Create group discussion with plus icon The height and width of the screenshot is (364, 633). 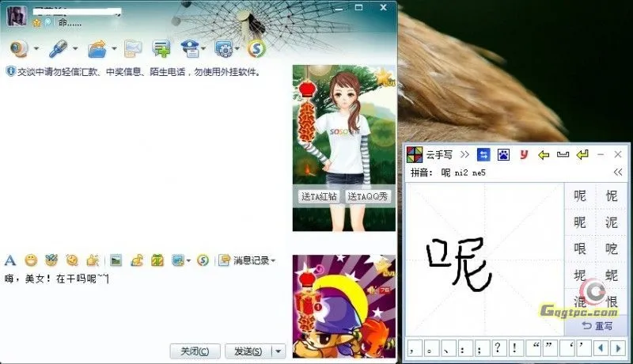pyautogui.click(x=161, y=49)
